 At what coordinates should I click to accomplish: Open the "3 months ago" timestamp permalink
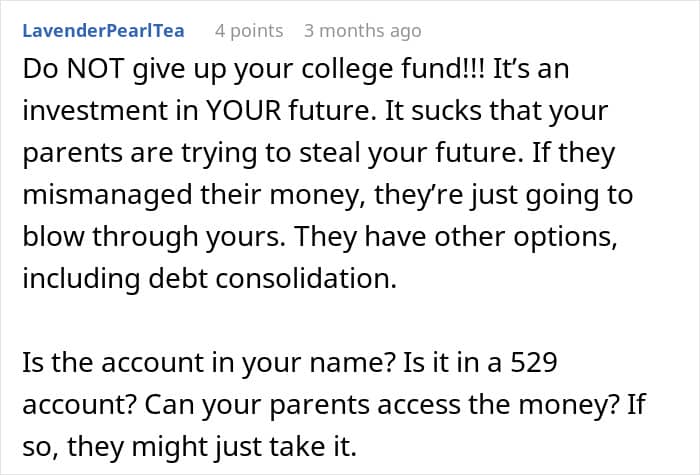362,31
